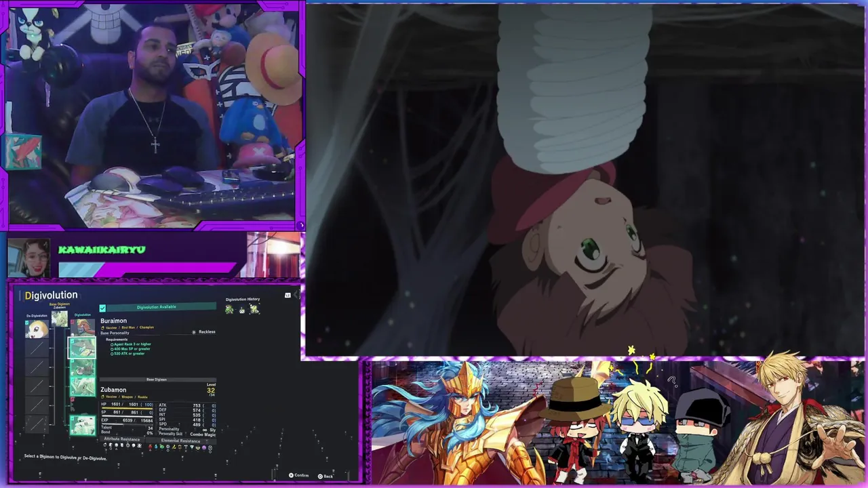
Task: Click the KAWAIIKAIRYU avatar picture
Action: (x=28, y=258)
